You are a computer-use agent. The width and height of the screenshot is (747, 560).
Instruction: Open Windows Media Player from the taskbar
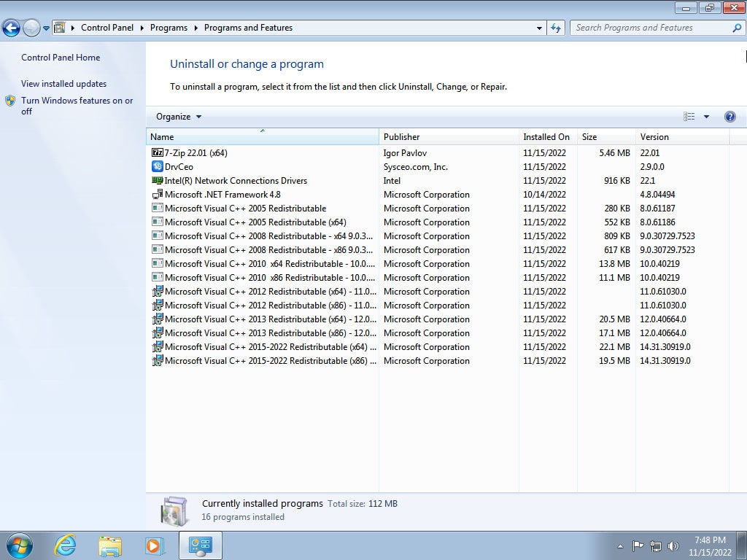pyautogui.click(x=155, y=545)
